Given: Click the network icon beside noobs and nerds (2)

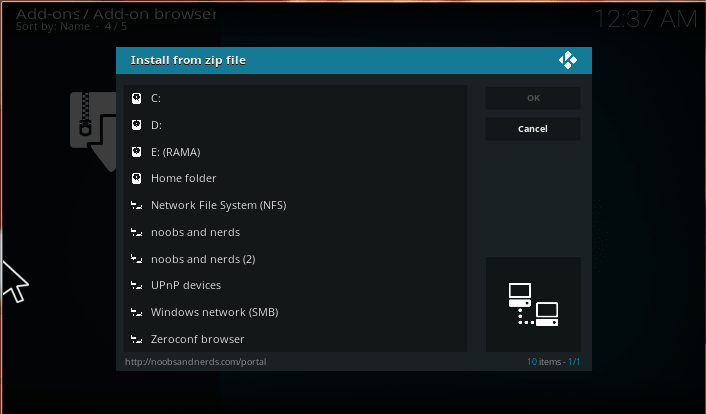Looking at the screenshot, I should click(136, 259).
